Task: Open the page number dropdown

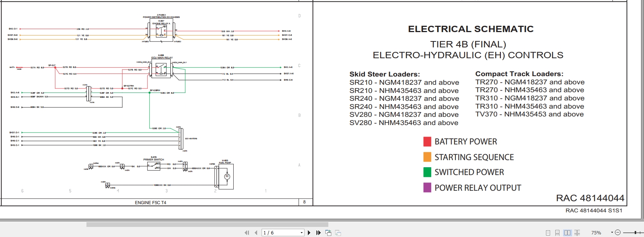Action: coord(302,233)
